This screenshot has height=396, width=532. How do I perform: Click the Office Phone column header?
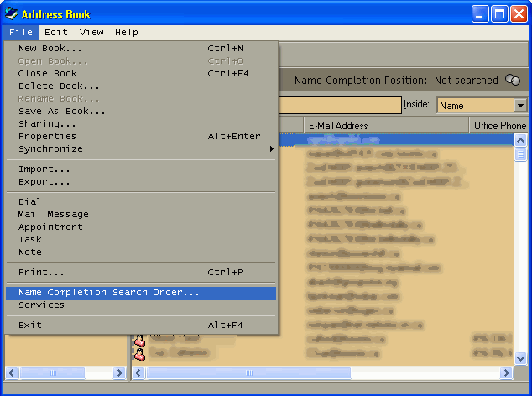pos(498,126)
